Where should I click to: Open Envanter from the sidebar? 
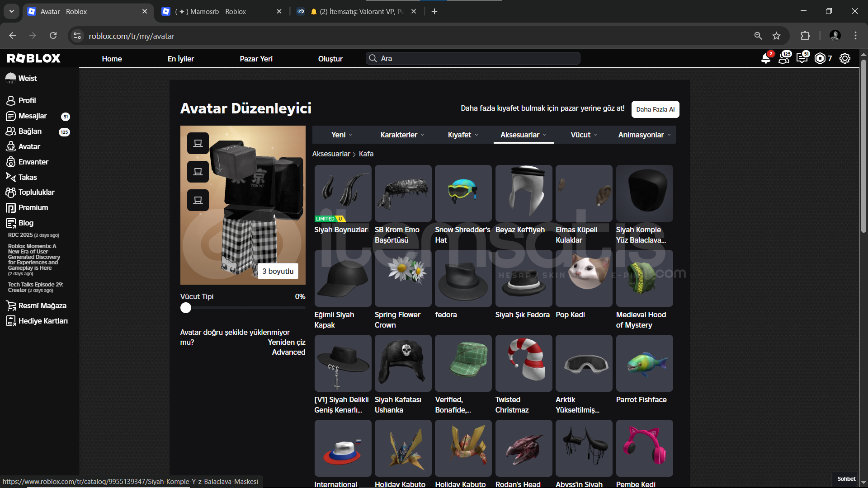(33, 162)
